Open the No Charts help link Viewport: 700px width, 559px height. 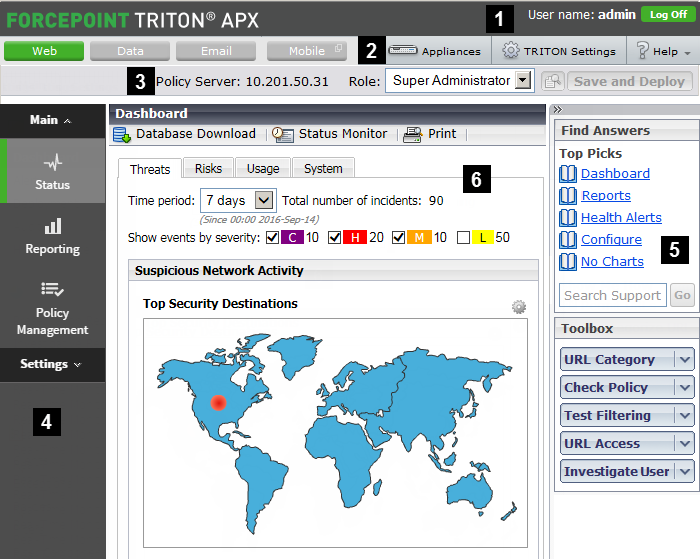[612, 262]
